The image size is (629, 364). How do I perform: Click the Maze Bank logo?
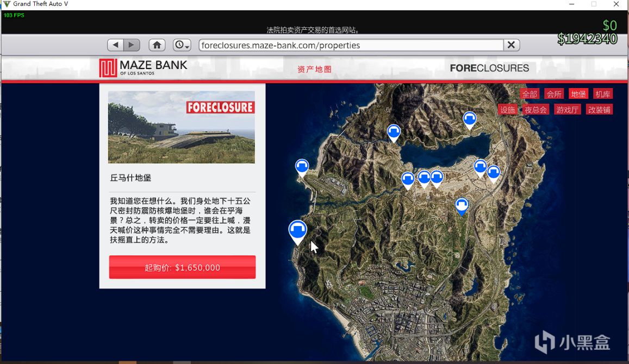143,68
